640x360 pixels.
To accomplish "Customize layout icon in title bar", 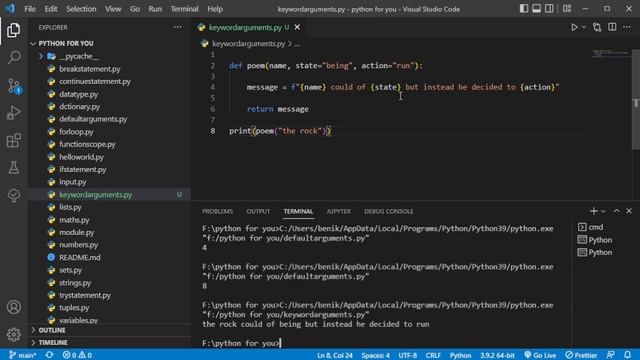I will coord(567,9).
